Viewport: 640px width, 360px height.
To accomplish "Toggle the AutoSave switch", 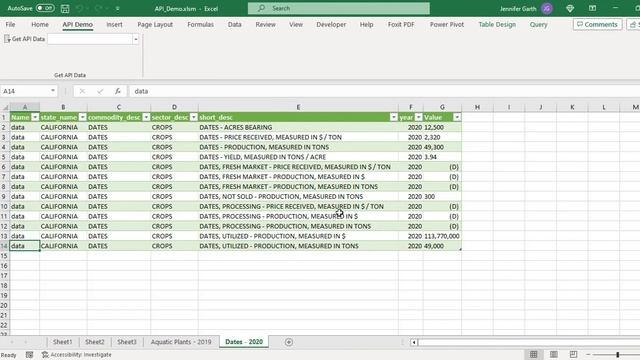I will pos(45,8).
